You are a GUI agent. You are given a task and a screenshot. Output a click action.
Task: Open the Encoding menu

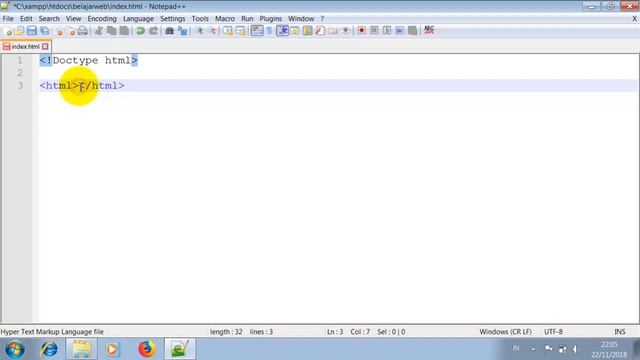pos(102,19)
